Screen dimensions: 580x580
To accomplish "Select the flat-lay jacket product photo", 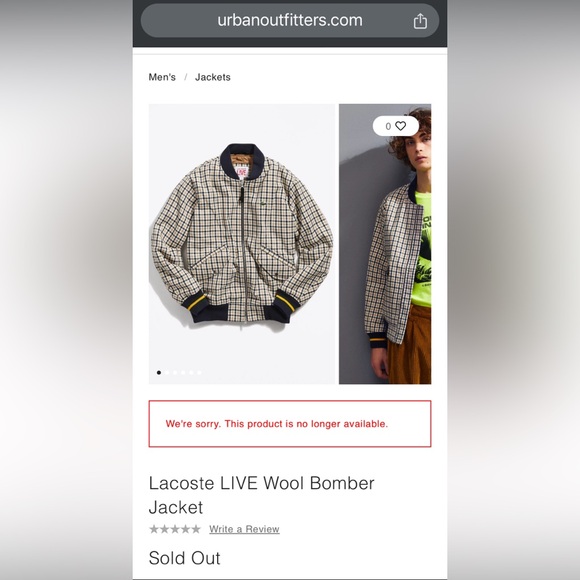I will tap(242, 244).
